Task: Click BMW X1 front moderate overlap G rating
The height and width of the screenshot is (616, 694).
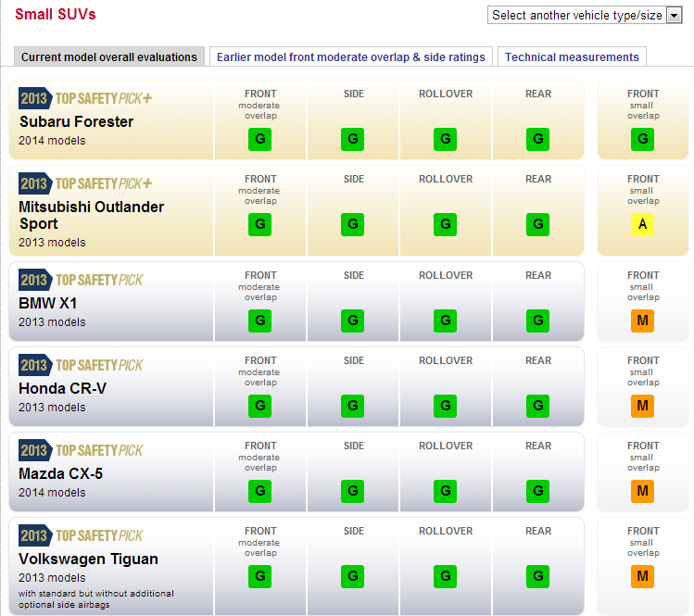Action: [x=259, y=321]
